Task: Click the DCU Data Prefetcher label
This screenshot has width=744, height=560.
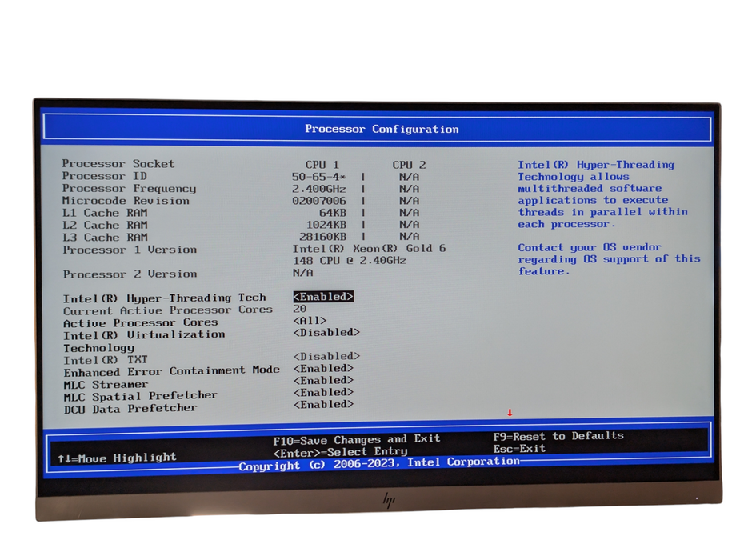Action: (130, 409)
